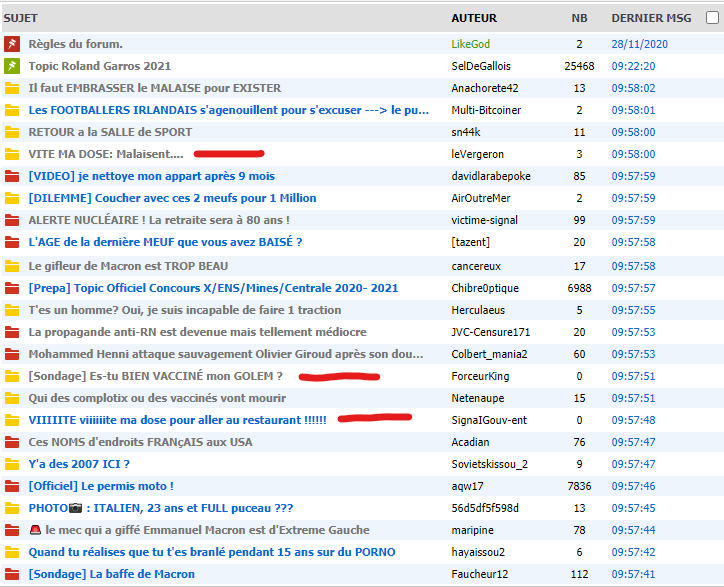Image resolution: width=724 pixels, height=587 pixels.
Task: Jump to last message at 09:22:20
Action: [633, 66]
